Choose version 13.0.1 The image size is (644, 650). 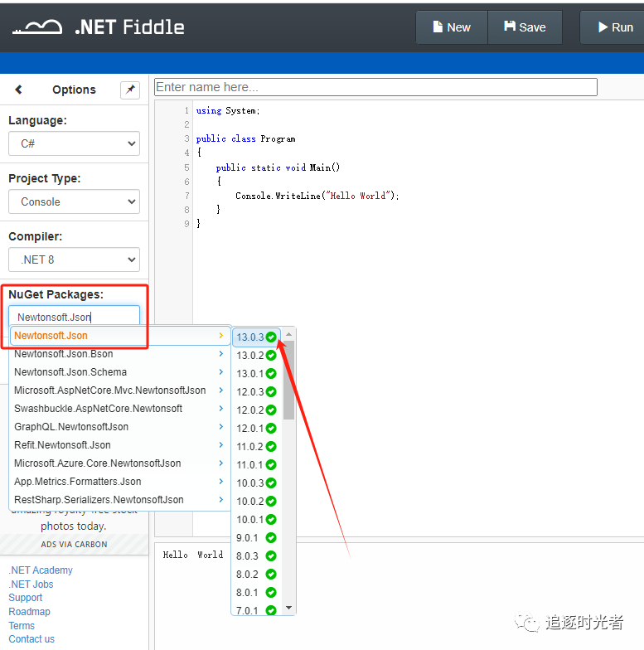click(257, 373)
